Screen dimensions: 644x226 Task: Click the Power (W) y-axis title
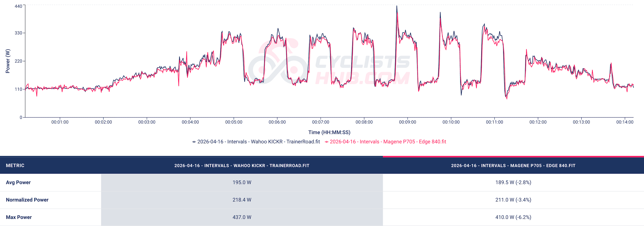(x=8, y=61)
